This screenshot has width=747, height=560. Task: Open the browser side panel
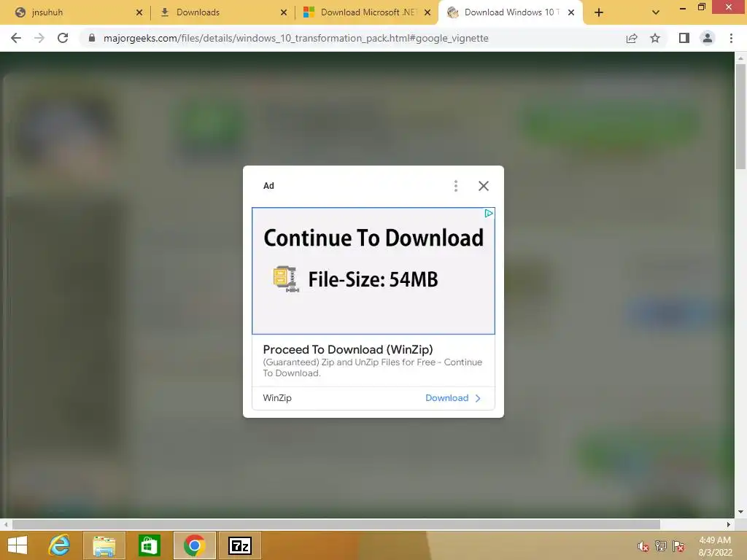click(684, 38)
